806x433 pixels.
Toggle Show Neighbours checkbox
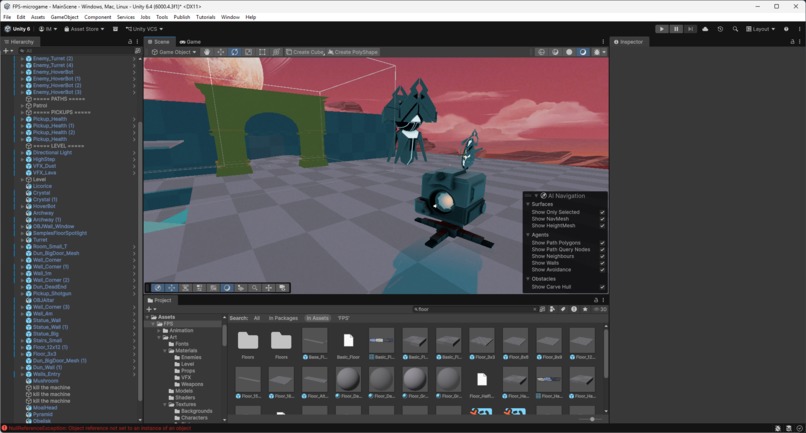(602, 256)
